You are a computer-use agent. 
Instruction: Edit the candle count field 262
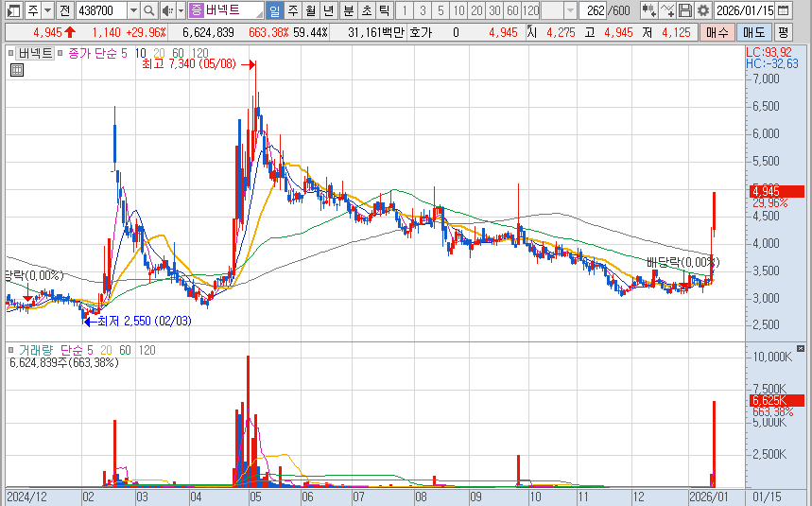coord(593,9)
